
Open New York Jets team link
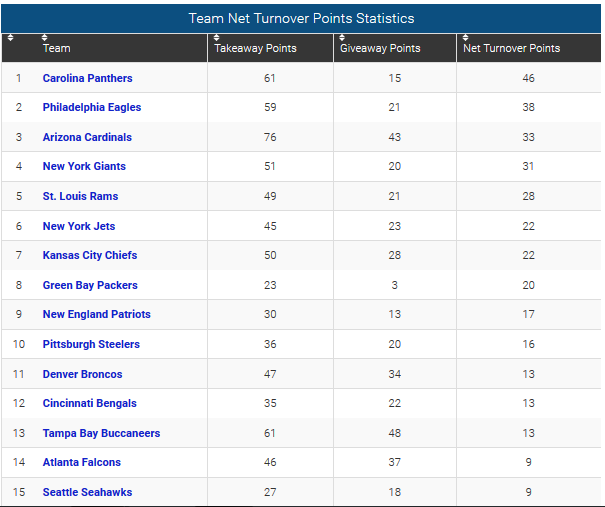79,226
